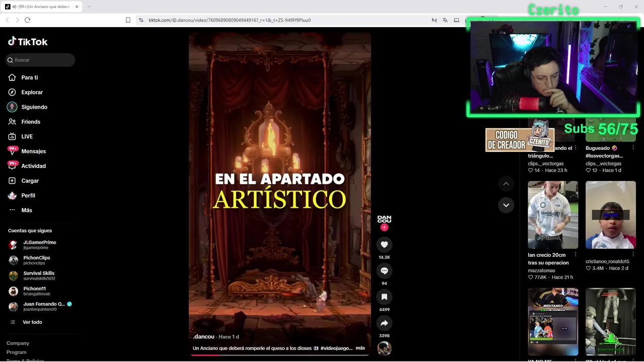The height and width of the screenshot is (362, 644).
Task: Open the Siguiendo feed
Action: click(34, 107)
